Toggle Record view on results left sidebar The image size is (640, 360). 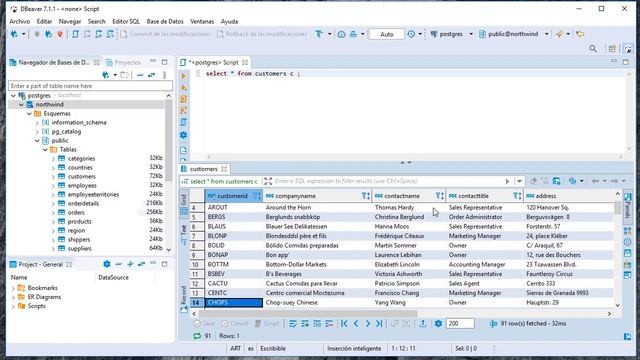pos(184,299)
